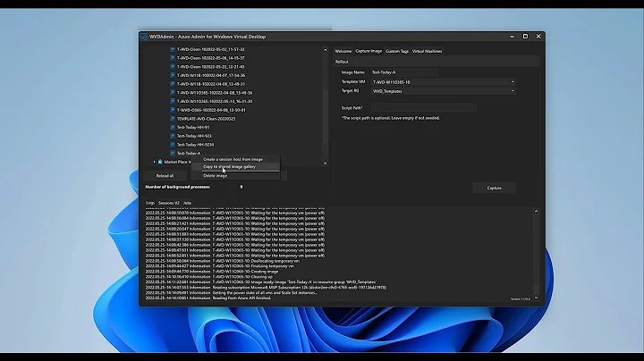Click log line 'Deallocating temporary vm'

[x=222, y=261]
